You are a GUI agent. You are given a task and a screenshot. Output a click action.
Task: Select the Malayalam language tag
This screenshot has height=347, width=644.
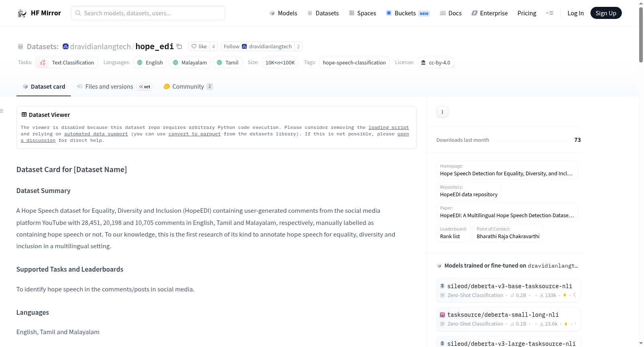[190, 63]
